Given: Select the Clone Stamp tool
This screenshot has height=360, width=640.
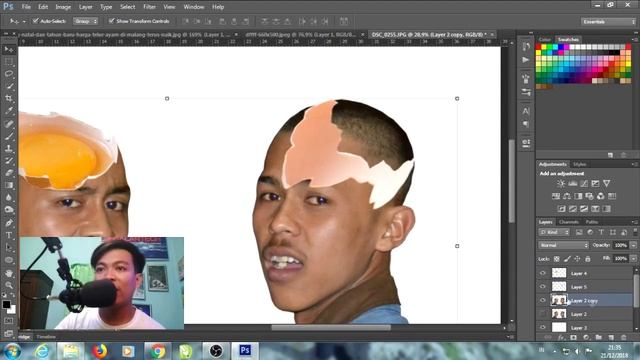Looking at the screenshot, I should click(9, 148).
